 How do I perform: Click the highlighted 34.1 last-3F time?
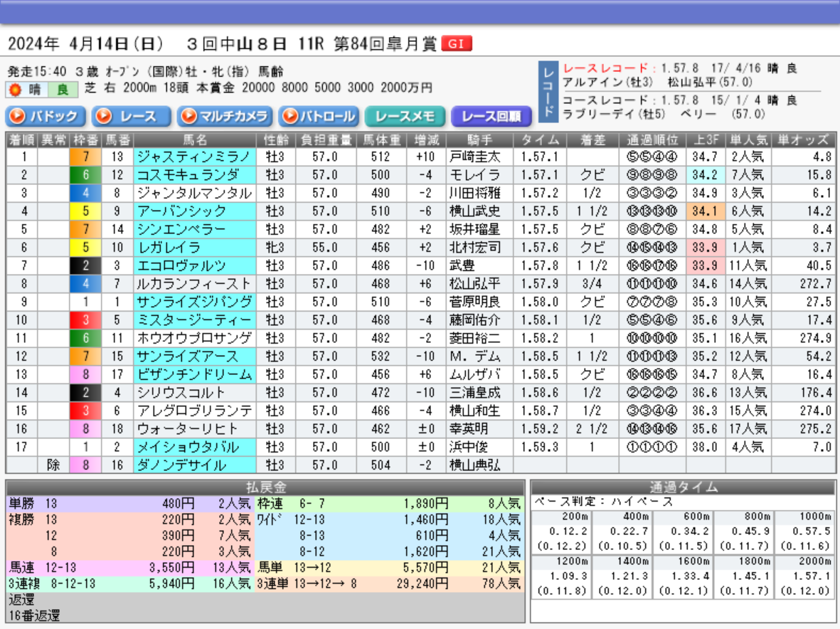(706, 211)
